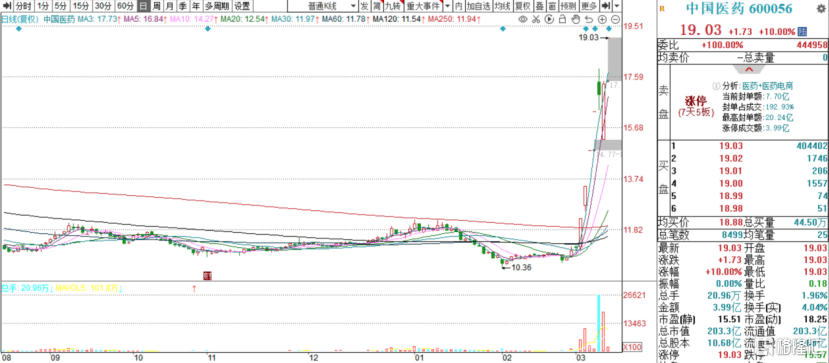Screen dimensions: 829x363
Task: Open dropdown arrow after 更多 toolbar
Action: (617, 6)
